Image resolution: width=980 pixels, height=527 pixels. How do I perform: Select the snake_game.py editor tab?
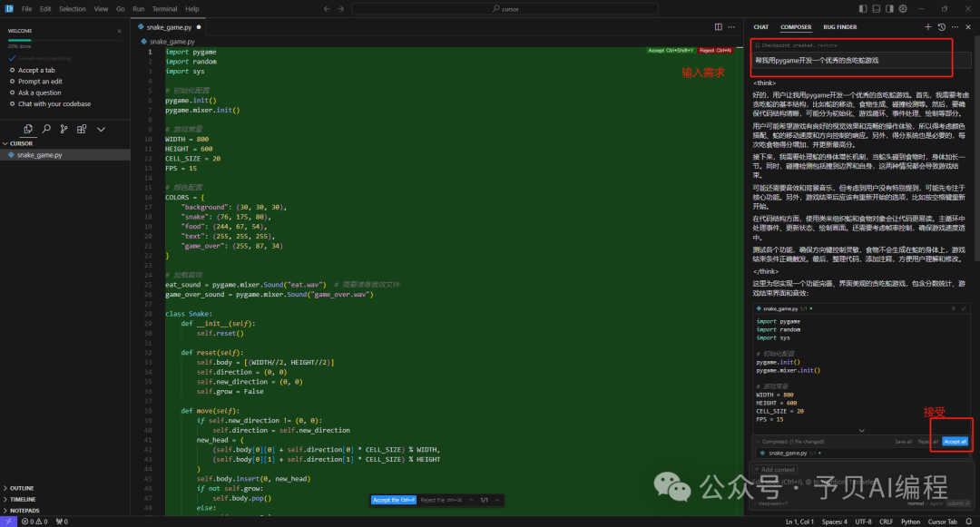point(169,27)
